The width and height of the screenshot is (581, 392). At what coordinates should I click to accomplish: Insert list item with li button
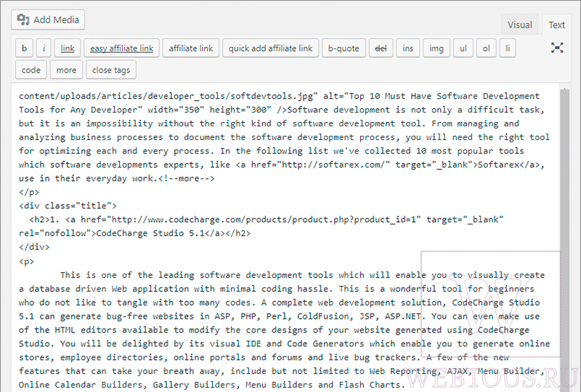[x=507, y=48]
